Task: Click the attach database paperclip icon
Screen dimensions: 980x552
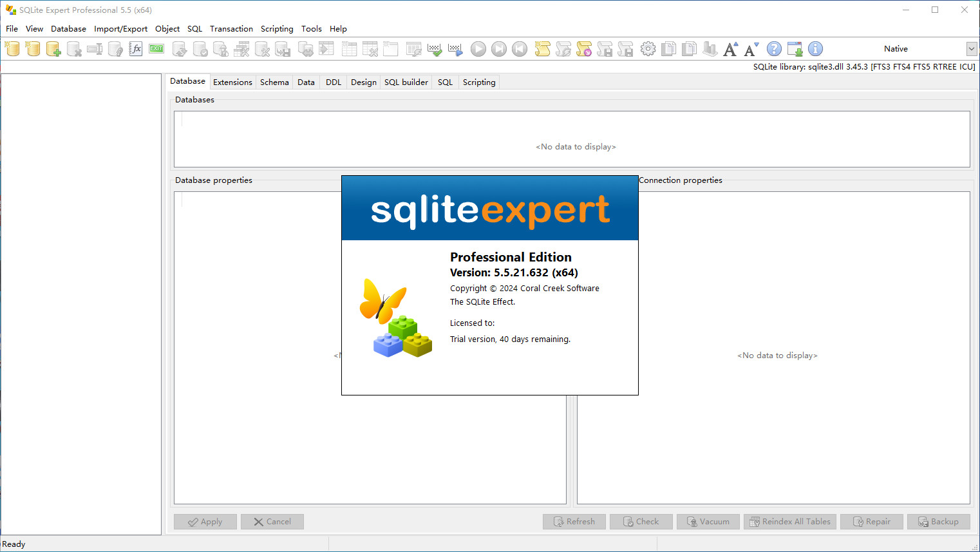Action: pyautogui.click(x=115, y=49)
